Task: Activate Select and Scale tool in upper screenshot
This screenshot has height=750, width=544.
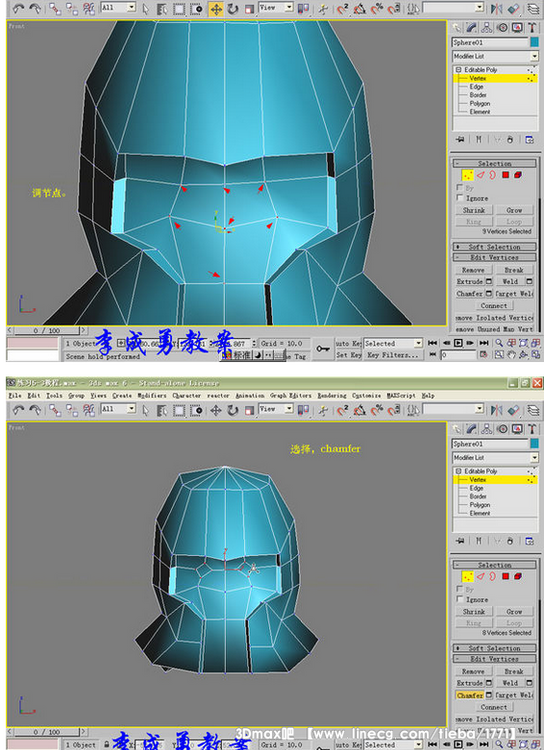Action: (249, 9)
